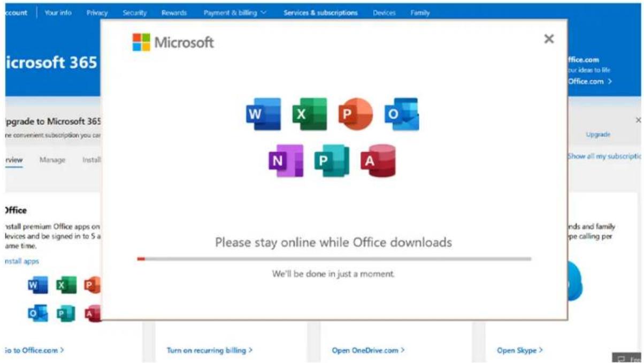Dismiss the upgrade banner on the background page
Screen dimensions: 644x363
click(x=638, y=119)
